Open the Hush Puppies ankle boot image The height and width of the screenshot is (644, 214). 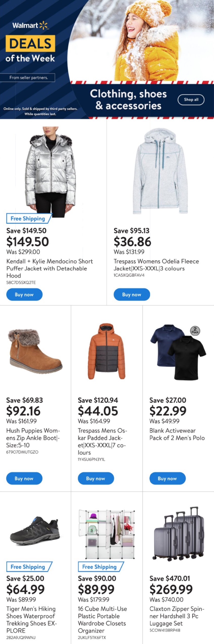click(x=35, y=352)
